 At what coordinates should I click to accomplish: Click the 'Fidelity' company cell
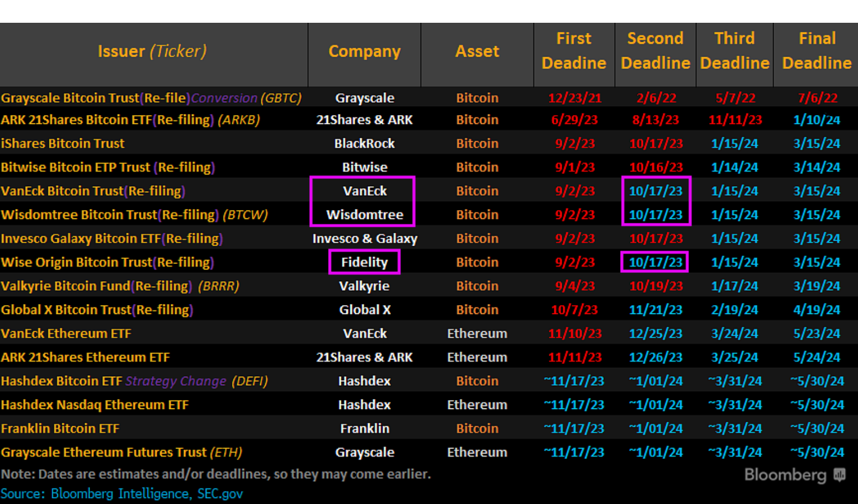(x=364, y=262)
